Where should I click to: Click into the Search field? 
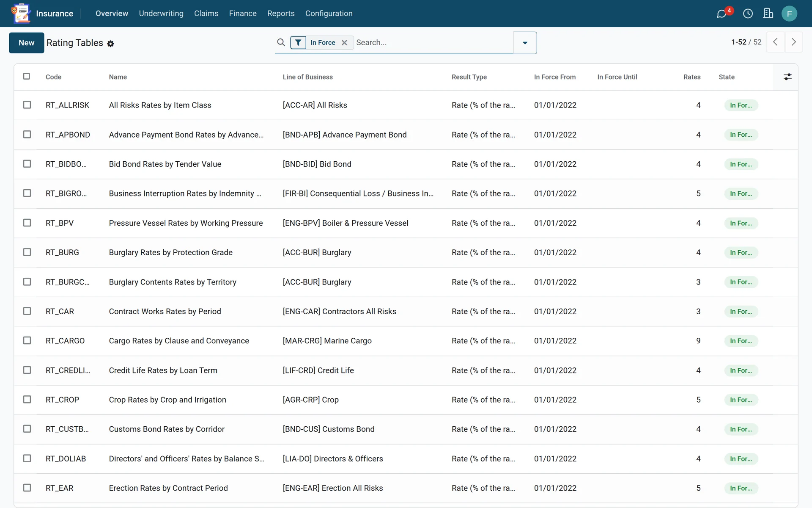pos(433,42)
